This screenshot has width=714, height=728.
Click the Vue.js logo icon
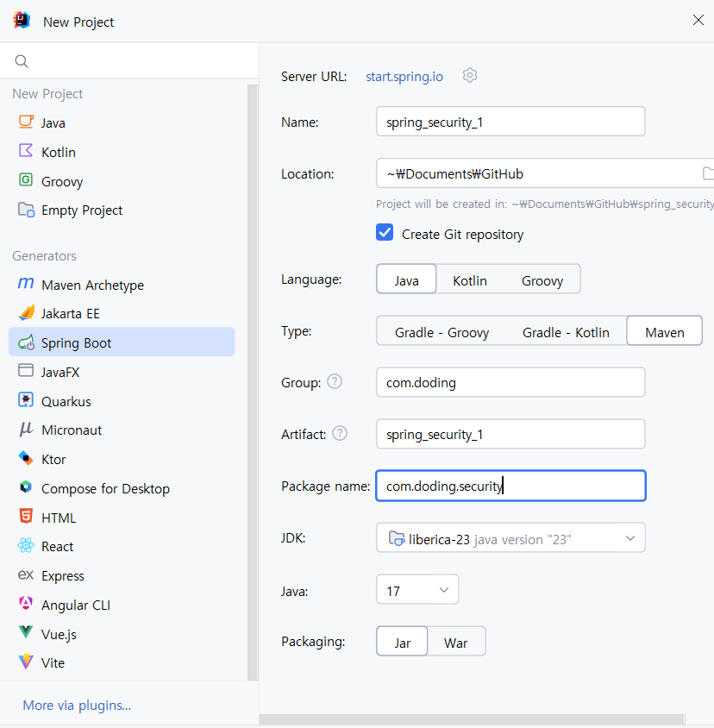pos(26,632)
